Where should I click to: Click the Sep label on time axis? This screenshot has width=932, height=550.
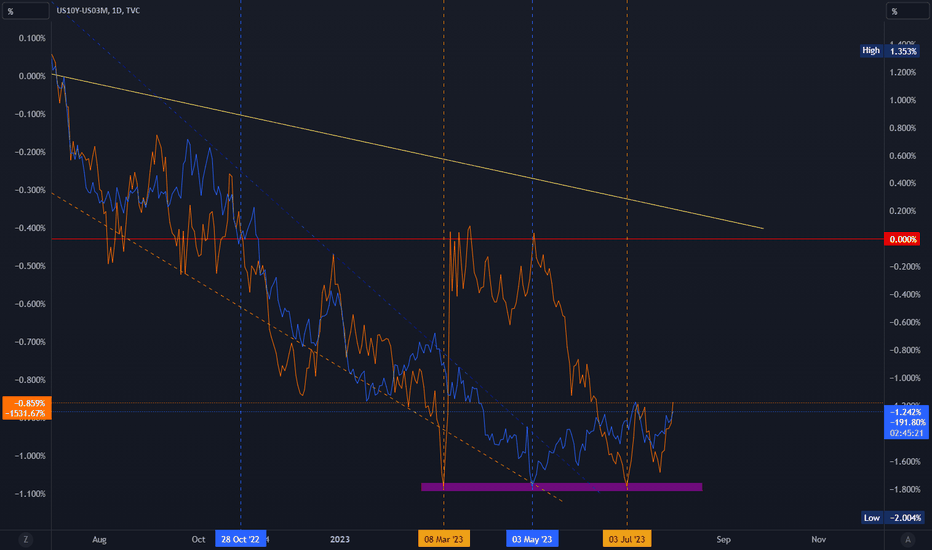pos(723,539)
